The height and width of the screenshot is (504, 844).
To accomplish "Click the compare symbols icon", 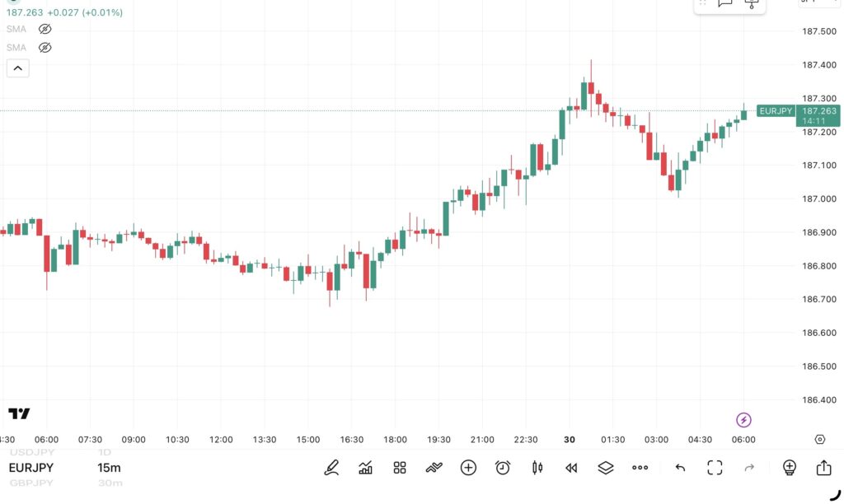I will (434, 468).
